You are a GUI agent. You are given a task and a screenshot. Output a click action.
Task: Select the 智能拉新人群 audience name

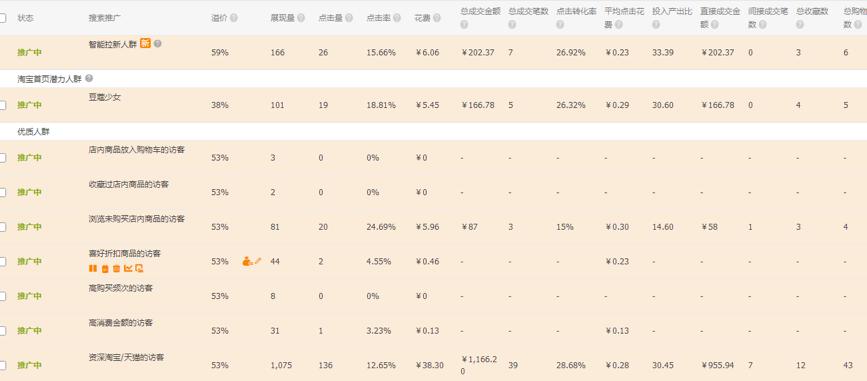113,44
